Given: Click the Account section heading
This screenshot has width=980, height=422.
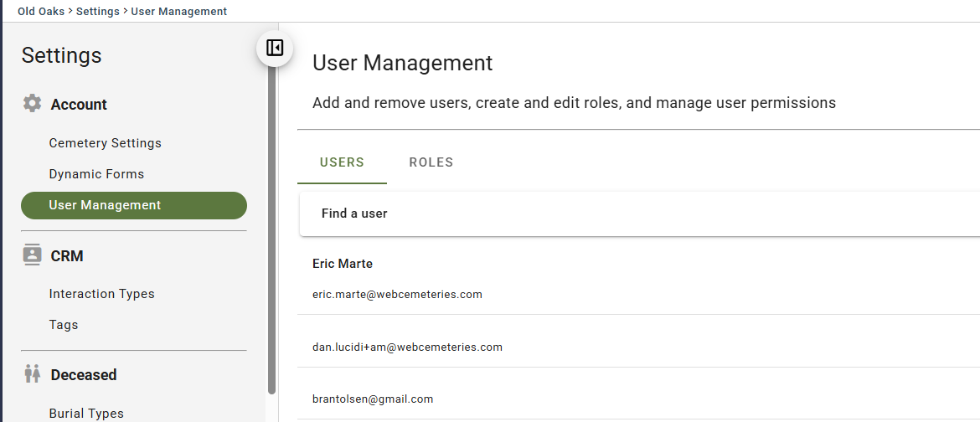Looking at the screenshot, I should (79, 105).
